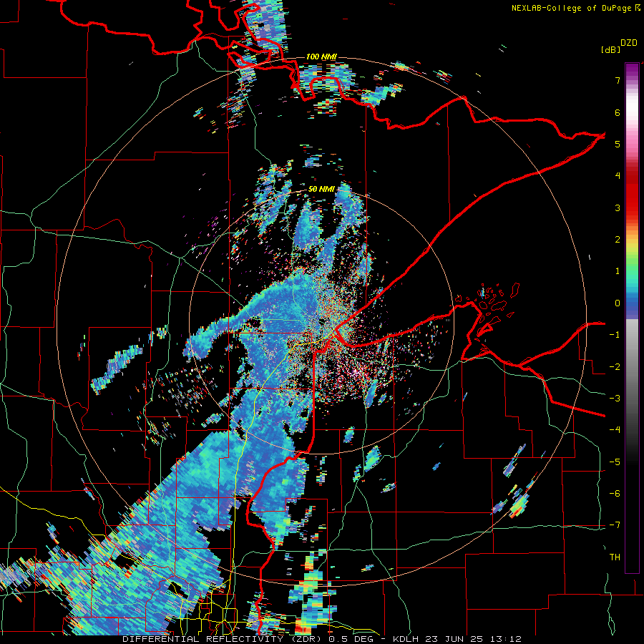
Task: Click the -2 dB tick on the legend
Action: 615,366
